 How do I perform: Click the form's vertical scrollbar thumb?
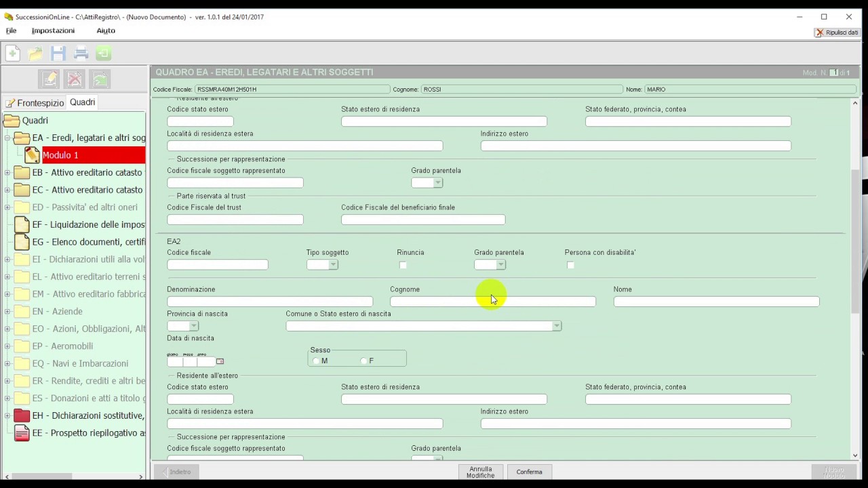[855, 241]
